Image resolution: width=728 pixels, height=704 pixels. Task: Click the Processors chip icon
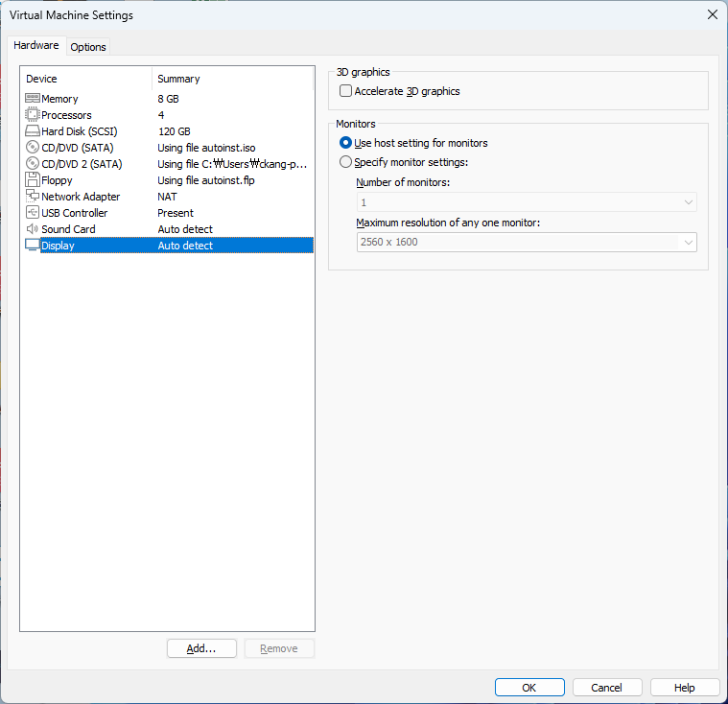pyautogui.click(x=32, y=115)
